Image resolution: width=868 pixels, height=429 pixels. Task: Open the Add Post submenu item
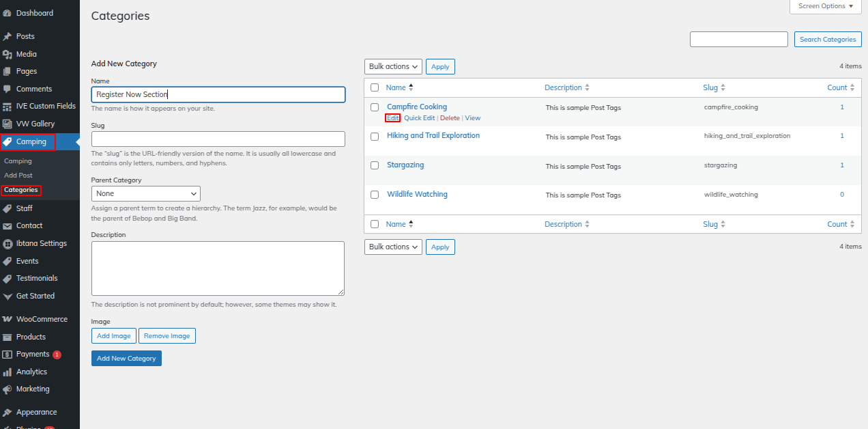tap(18, 176)
